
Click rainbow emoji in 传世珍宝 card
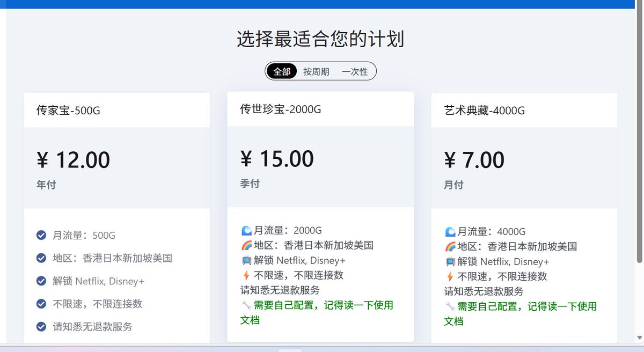246,246
